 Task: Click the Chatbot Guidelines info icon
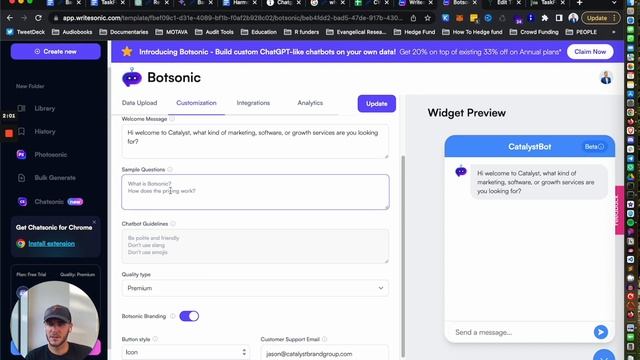point(173,224)
